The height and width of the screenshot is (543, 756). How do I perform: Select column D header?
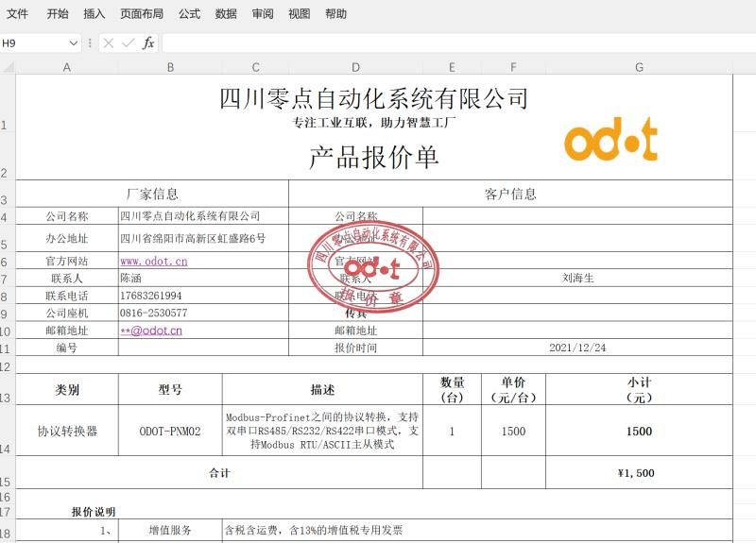(356, 67)
